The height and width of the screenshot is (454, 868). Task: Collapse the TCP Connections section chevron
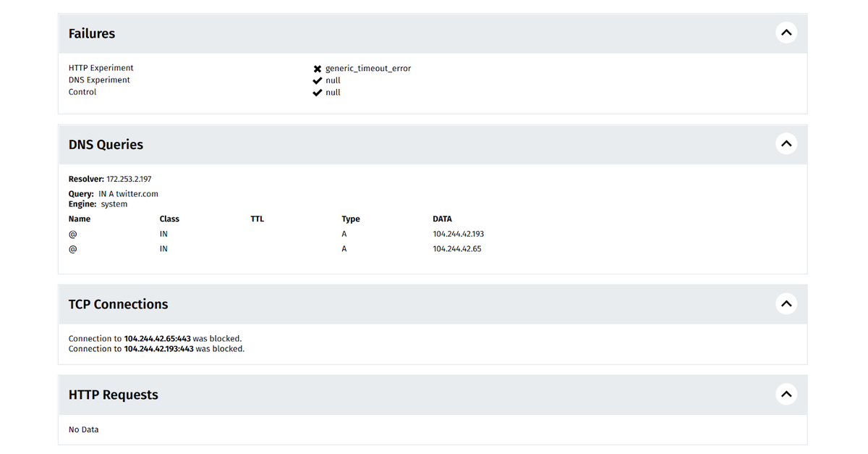[x=786, y=303]
